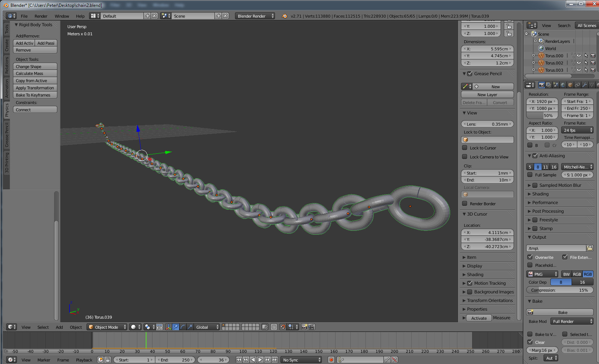This screenshot has height=364, width=599.
Task: Expand the Performance panel
Action: (545, 202)
